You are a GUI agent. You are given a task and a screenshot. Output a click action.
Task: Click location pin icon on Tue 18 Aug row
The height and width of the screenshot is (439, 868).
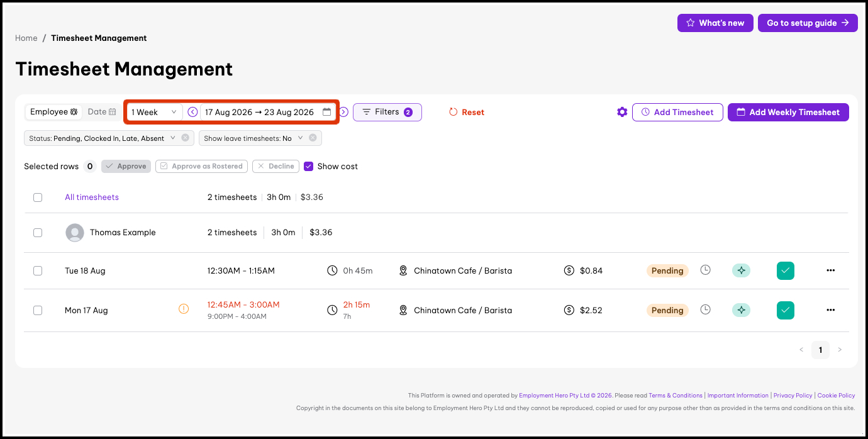[x=403, y=270]
